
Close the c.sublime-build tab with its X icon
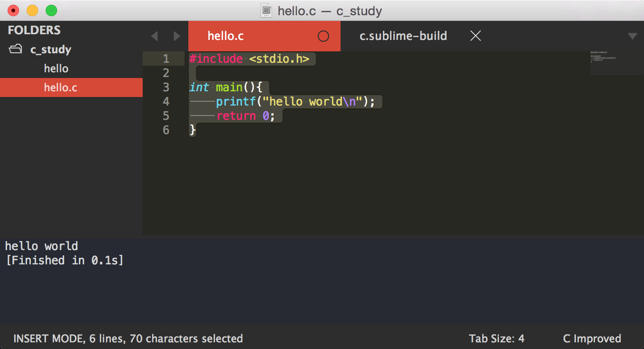[475, 36]
